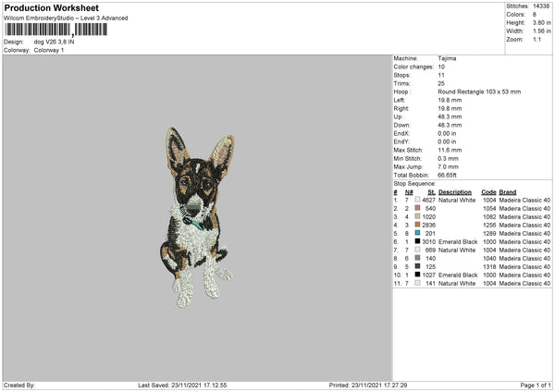555x392 pixels.
Task: Click the Width value 1.56 in
Action: click(x=541, y=31)
